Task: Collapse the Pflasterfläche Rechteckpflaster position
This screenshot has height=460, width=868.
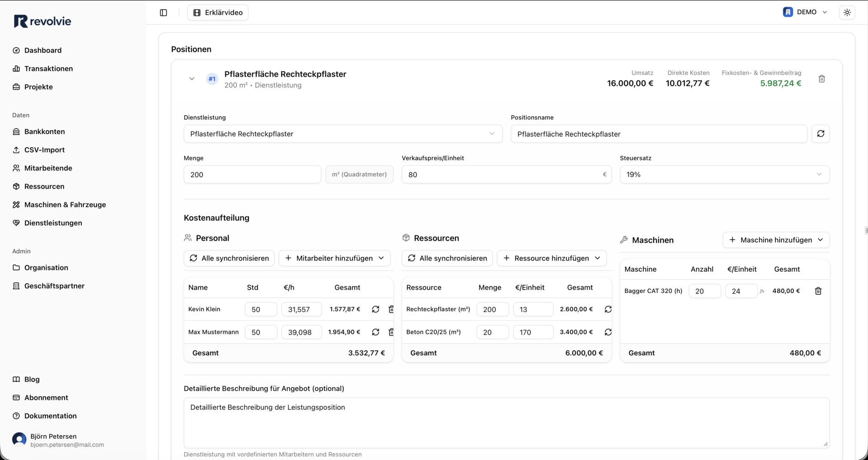Action: tap(192, 79)
